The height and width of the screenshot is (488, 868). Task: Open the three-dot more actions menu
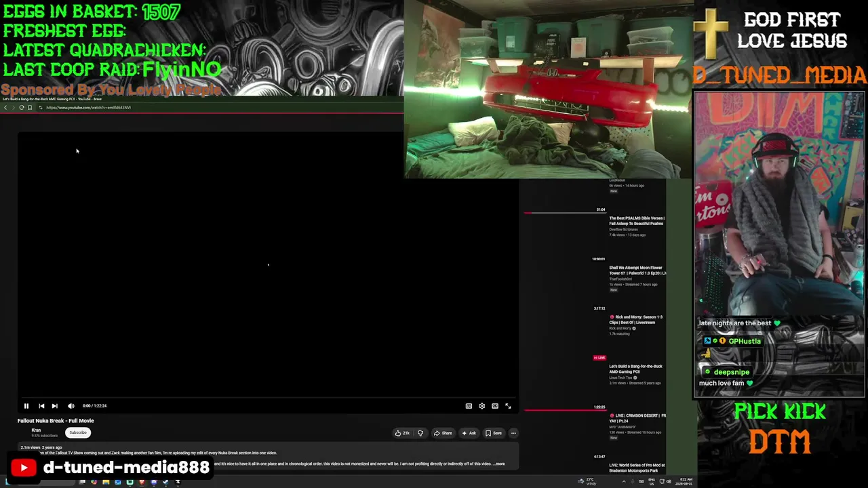513,433
